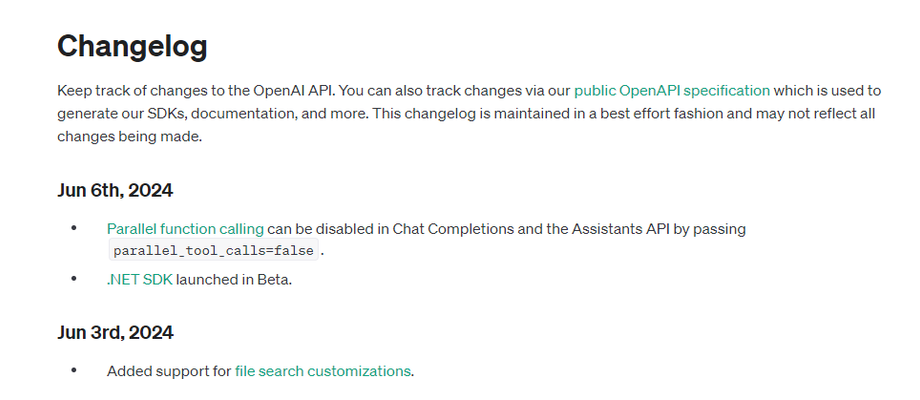This screenshot has height=400, width=920.
Task: Click the words 'Added support for'
Action: pos(169,371)
